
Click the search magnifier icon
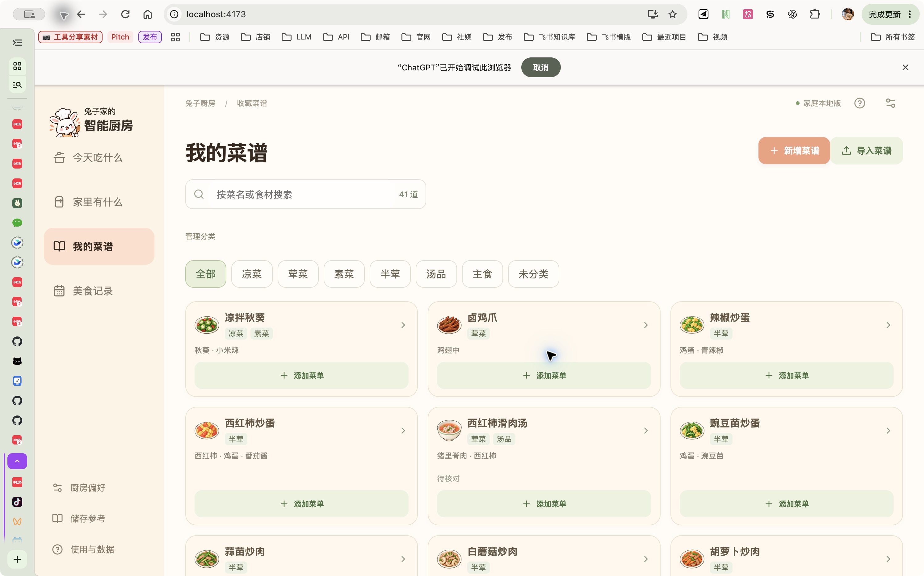(199, 194)
